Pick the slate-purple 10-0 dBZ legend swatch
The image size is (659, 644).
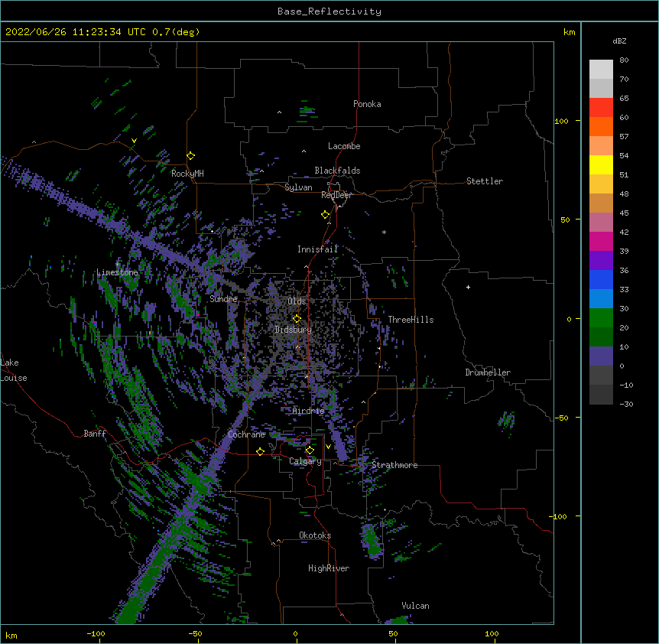601,356
